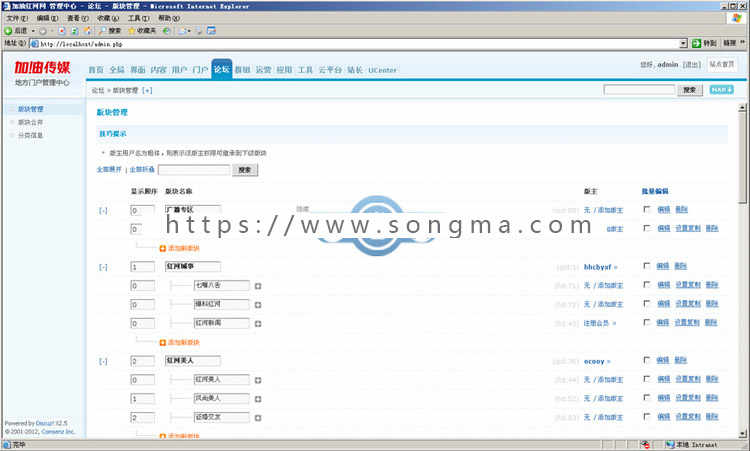Image resolution: width=750 pixels, height=451 pixels.
Task: Open the Back button history dropdown arrow
Action: point(33,31)
